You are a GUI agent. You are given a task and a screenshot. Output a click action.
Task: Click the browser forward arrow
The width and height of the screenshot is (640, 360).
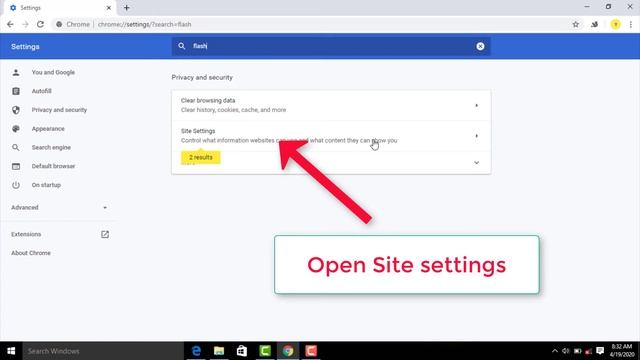tap(25, 24)
